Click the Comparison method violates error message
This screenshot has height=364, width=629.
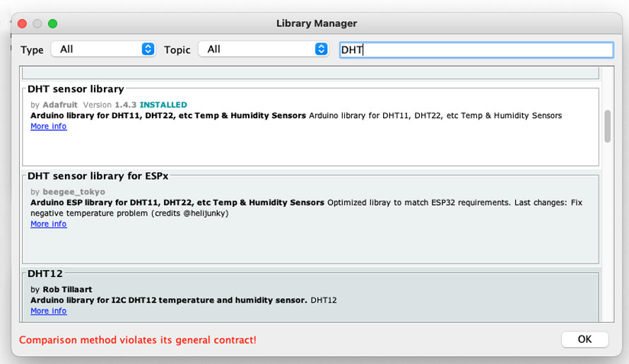tap(138, 340)
